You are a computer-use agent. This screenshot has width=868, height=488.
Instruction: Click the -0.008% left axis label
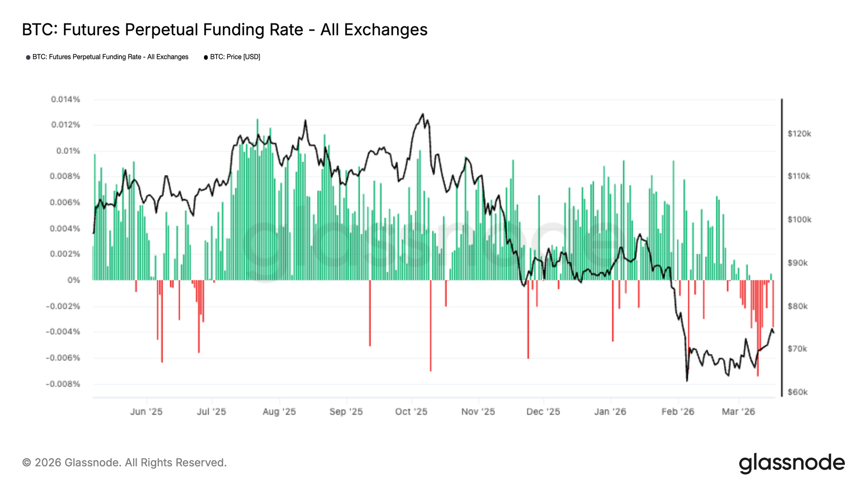tap(63, 384)
